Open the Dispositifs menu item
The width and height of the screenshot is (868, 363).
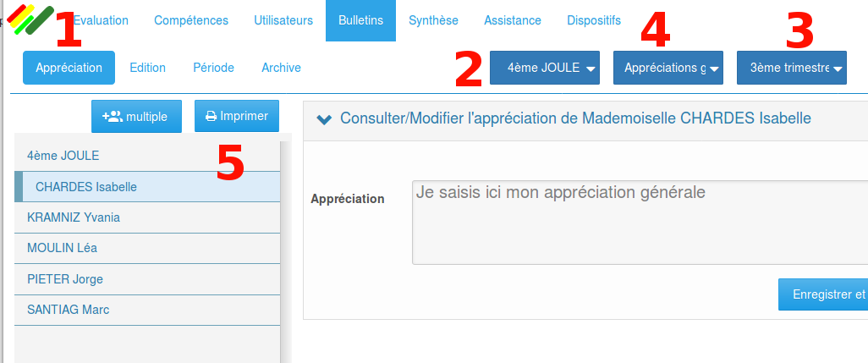594,20
